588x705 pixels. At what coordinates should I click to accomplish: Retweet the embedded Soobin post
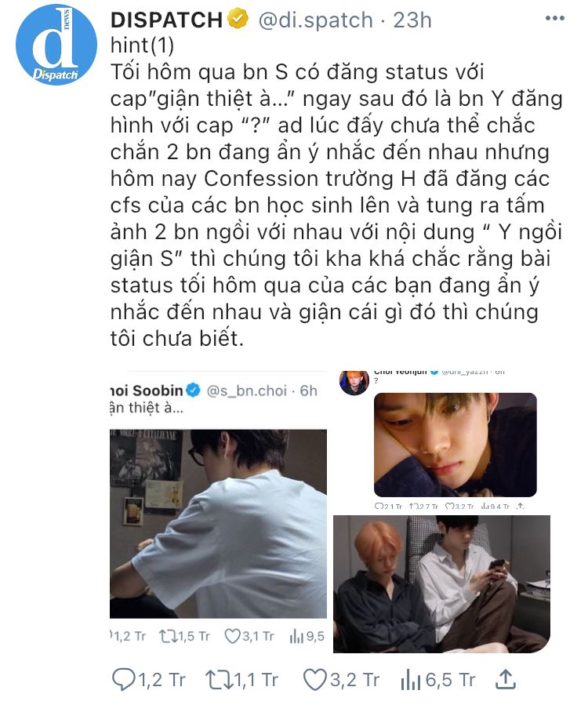(168, 636)
